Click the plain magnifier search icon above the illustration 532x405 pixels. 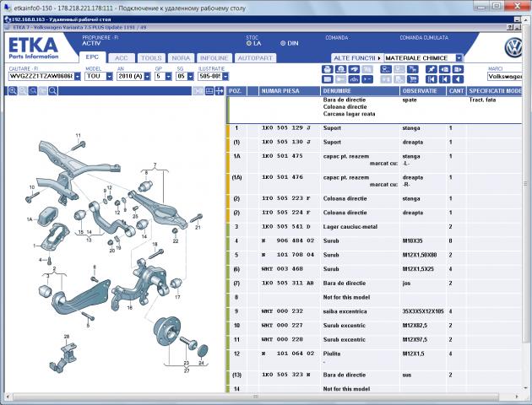[53, 91]
